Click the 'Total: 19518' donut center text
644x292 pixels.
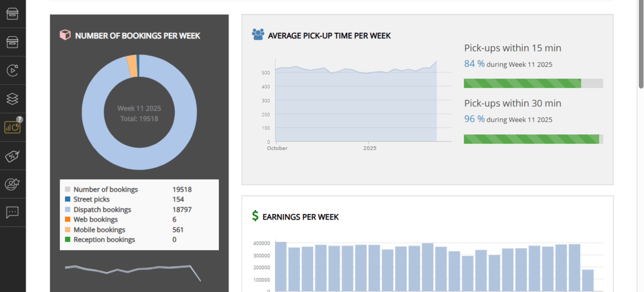tap(139, 118)
